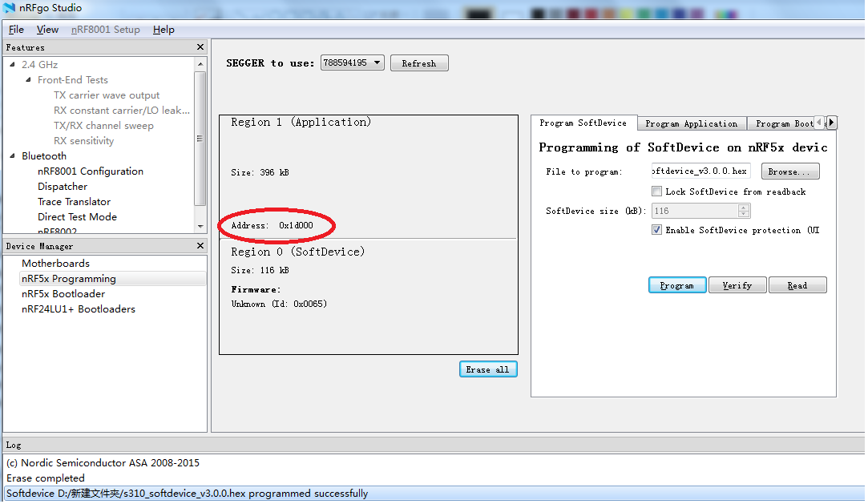Collapse the 2.4 GHz tree node
This screenshot has width=868, height=504.
pyautogui.click(x=12, y=65)
